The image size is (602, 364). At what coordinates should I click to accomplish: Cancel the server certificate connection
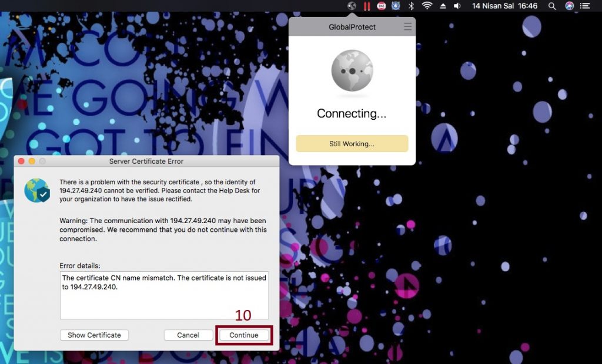188,335
